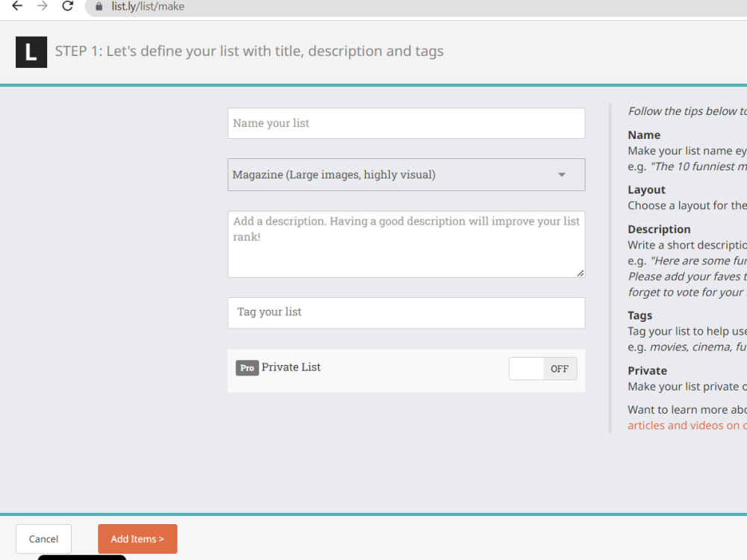Click the Name tip heading
Viewport: 747px width, 560px height.
[644, 134]
